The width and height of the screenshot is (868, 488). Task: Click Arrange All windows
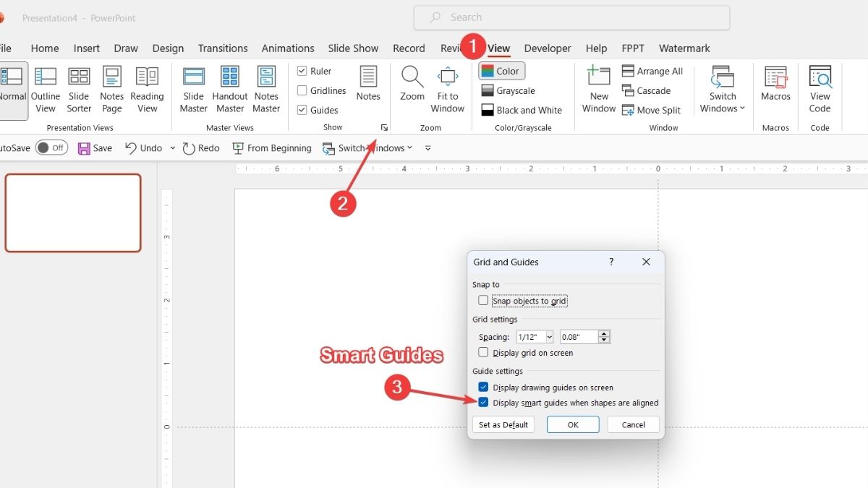[652, 71]
